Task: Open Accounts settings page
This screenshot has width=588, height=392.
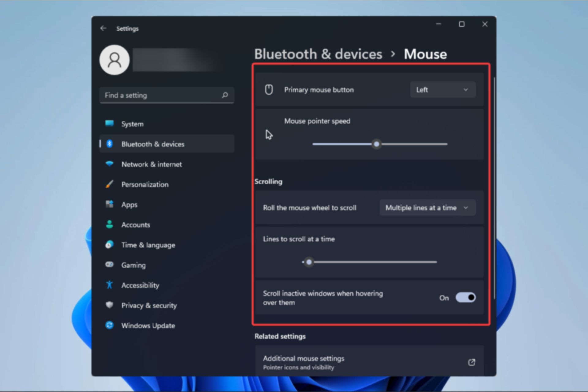Action: click(167, 225)
